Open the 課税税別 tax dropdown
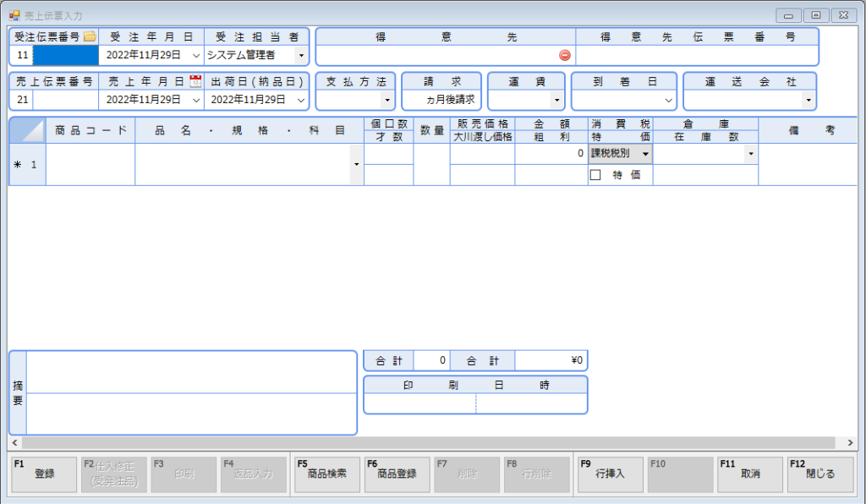Image resolution: width=866 pixels, height=504 pixels. click(645, 154)
